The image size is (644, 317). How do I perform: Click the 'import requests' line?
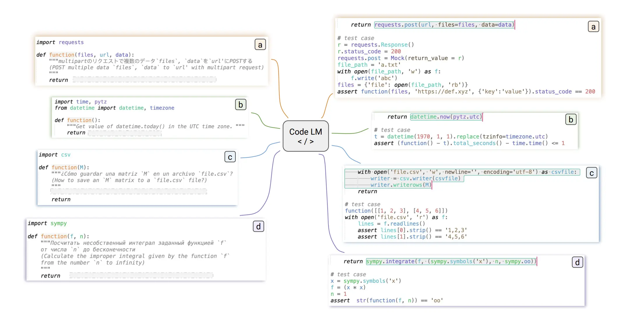click(60, 42)
